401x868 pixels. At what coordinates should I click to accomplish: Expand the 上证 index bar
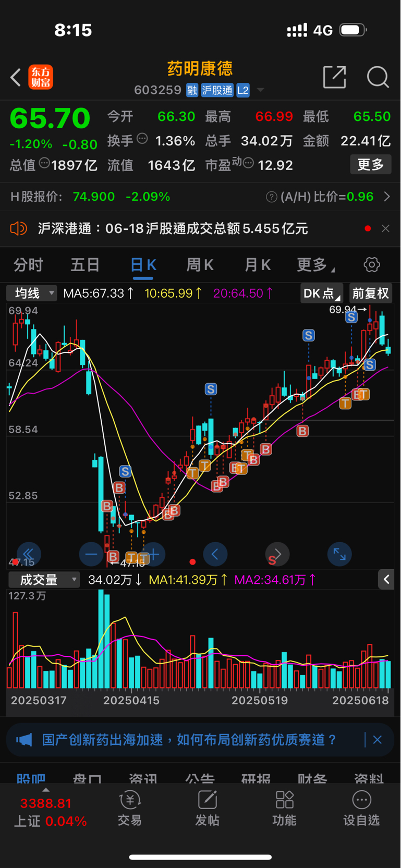coord(50,812)
